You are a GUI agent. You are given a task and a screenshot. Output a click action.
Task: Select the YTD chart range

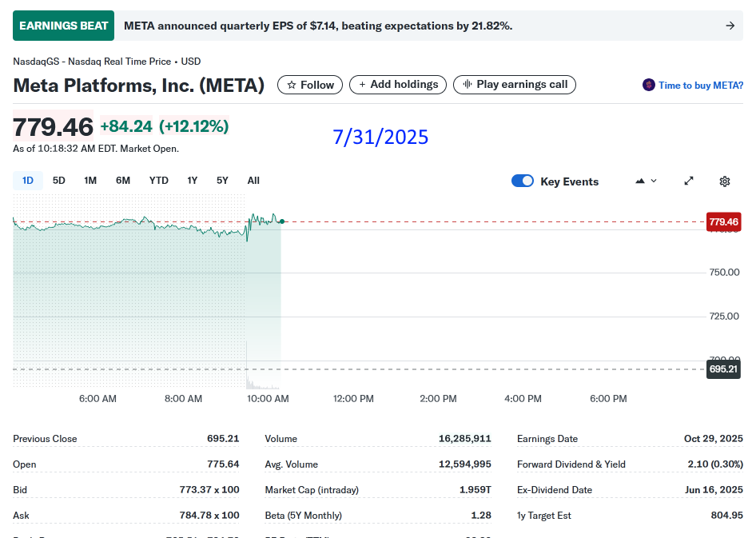point(158,181)
